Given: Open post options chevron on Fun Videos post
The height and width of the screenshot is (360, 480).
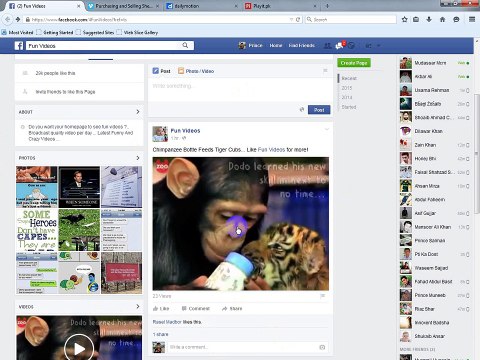Looking at the screenshot, I should (327, 129).
